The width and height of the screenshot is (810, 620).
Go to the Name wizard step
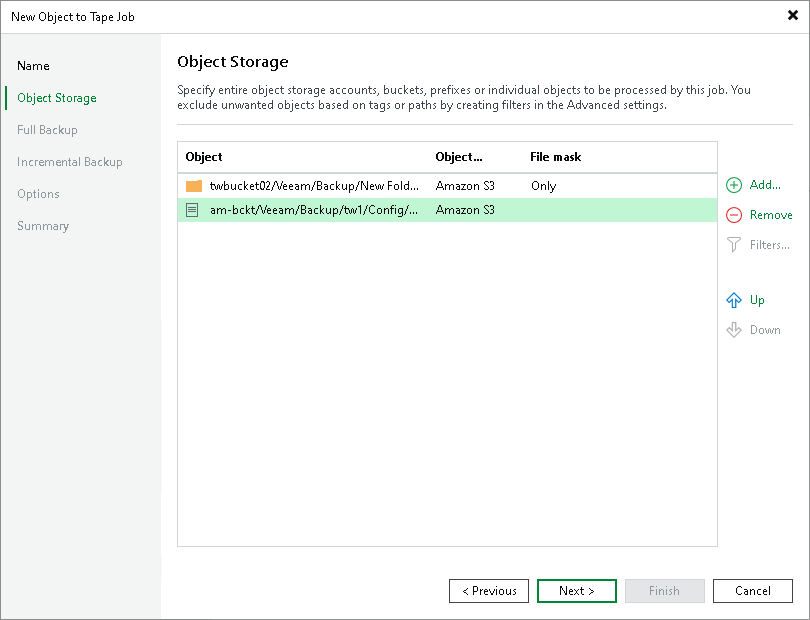click(x=33, y=66)
